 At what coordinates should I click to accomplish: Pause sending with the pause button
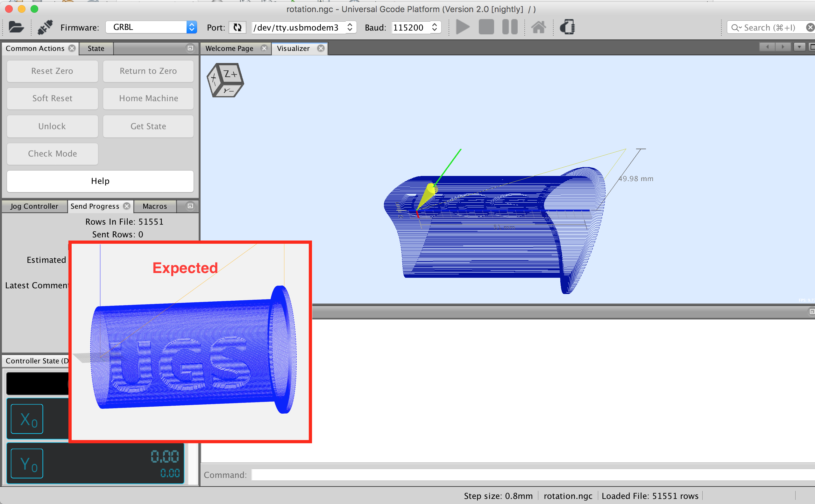(x=510, y=27)
